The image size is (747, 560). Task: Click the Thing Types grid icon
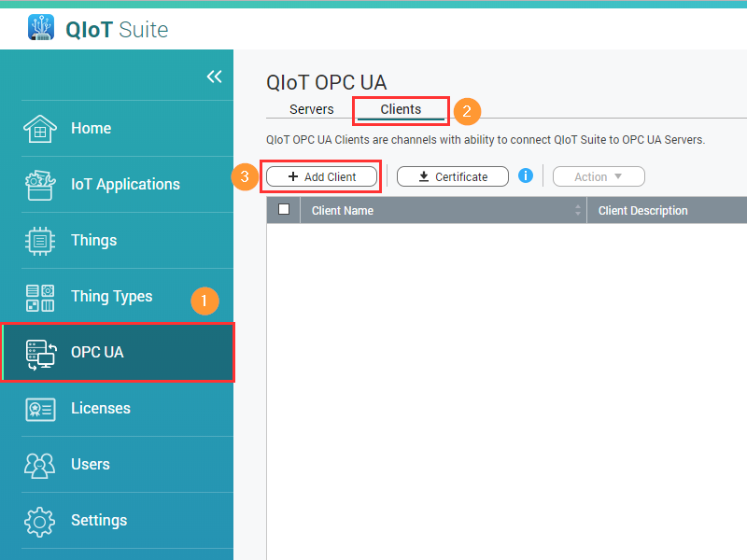coord(40,298)
